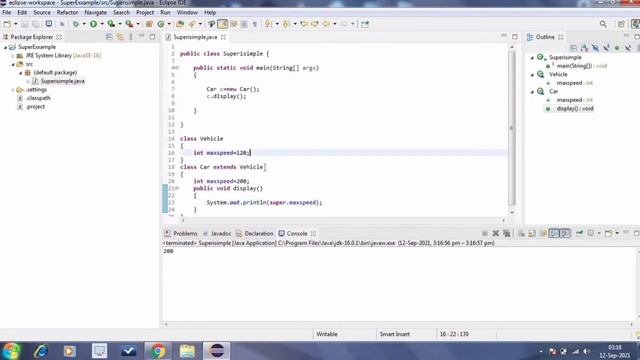
Task: Open the Refactor menu
Action: coord(67,13)
